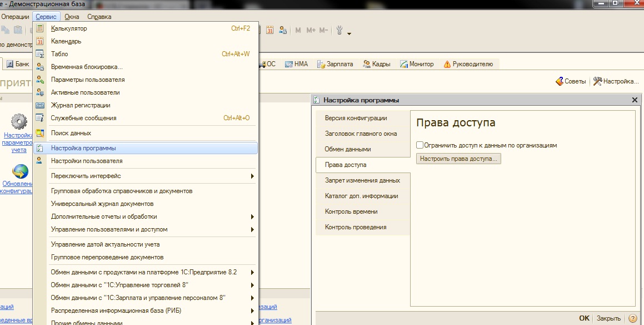Click the globe icon for Обновление конфигурации
Viewport: 644px width, 325px height.
(19, 171)
